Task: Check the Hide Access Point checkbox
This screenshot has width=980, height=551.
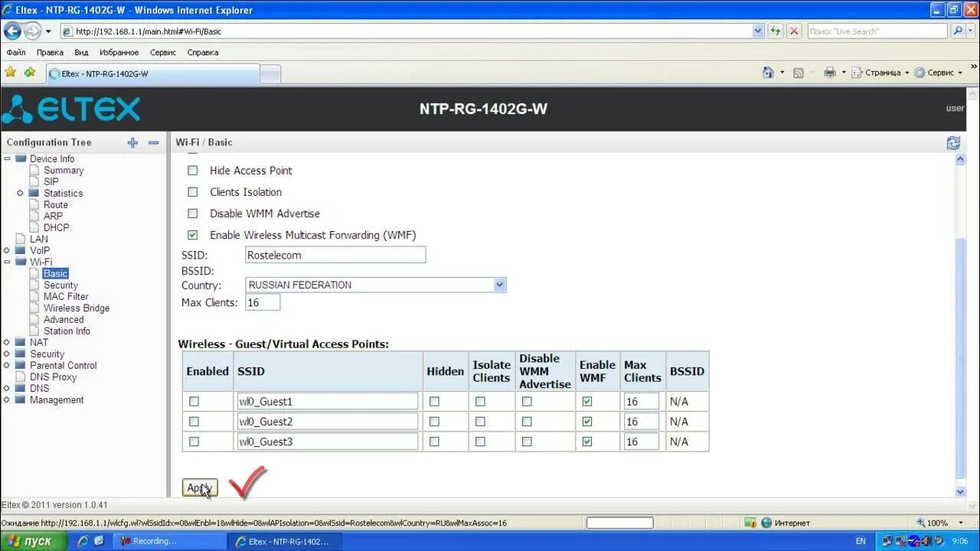Action: 193,170
